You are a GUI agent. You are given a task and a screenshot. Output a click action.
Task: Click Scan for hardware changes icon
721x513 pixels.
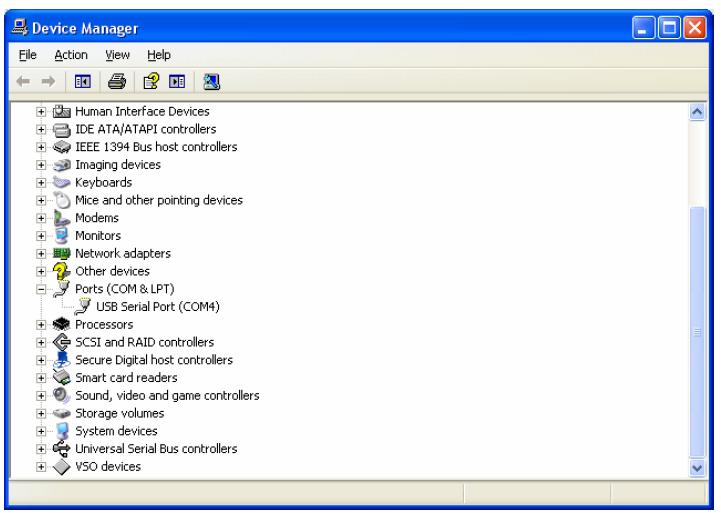click(212, 80)
